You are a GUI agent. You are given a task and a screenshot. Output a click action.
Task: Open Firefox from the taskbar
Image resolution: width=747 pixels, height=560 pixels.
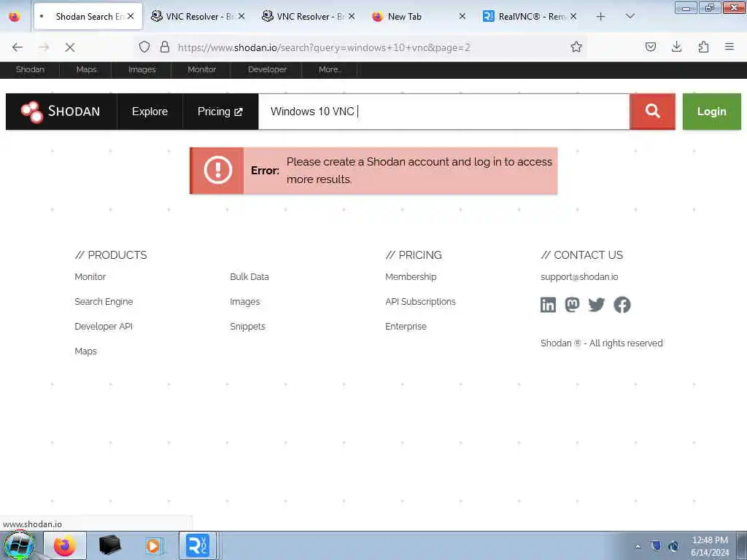(65, 545)
